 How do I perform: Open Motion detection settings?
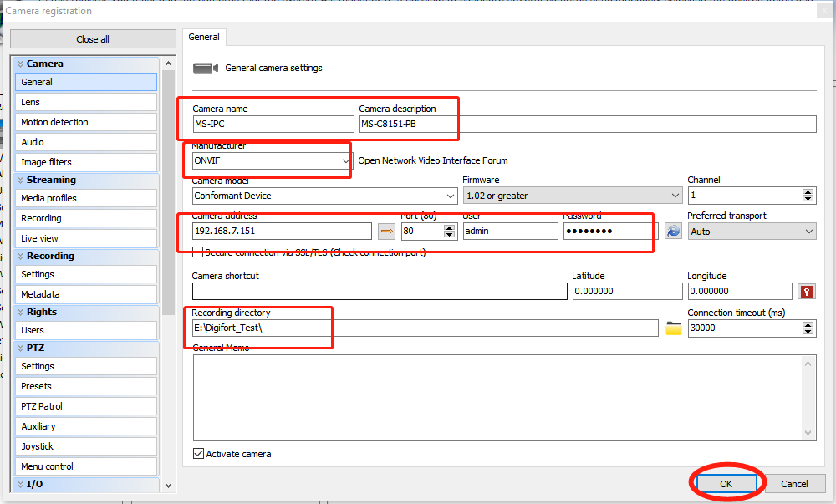[x=86, y=123]
